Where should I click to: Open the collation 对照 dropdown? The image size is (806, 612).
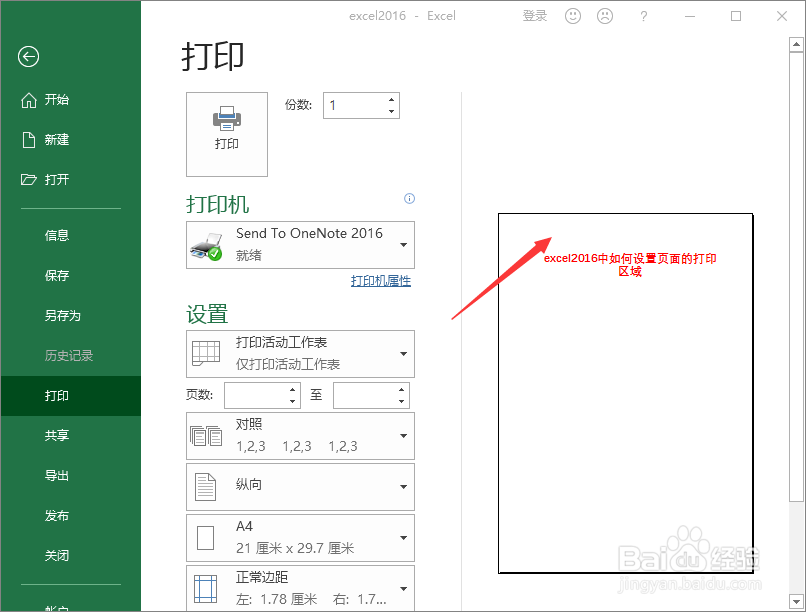(x=405, y=436)
